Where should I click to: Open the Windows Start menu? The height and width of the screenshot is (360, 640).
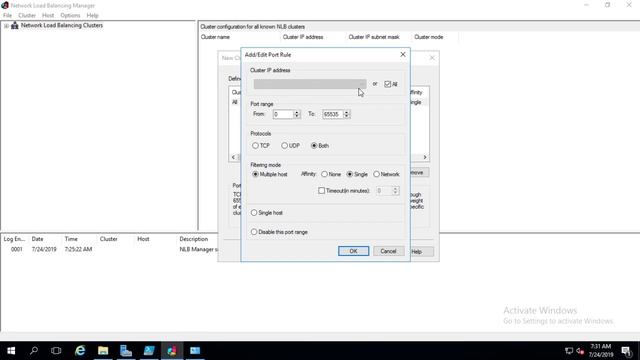click(11, 351)
